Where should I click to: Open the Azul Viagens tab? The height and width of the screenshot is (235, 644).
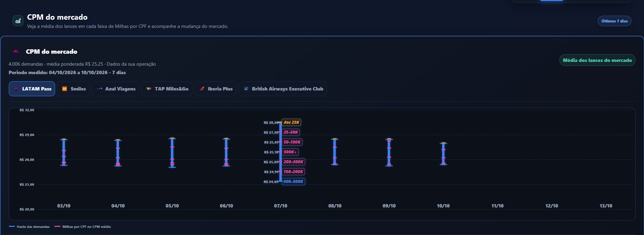pyautogui.click(x=116, y=89)
